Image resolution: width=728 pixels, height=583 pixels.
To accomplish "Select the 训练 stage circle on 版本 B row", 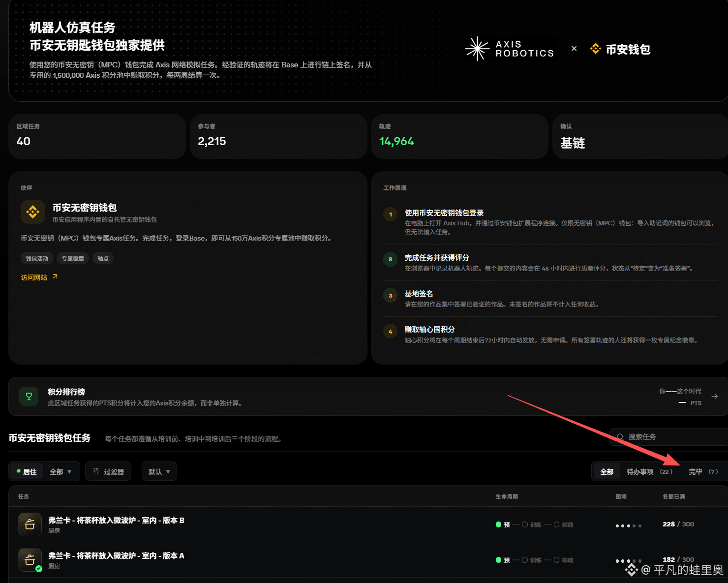I will [525, 524].
